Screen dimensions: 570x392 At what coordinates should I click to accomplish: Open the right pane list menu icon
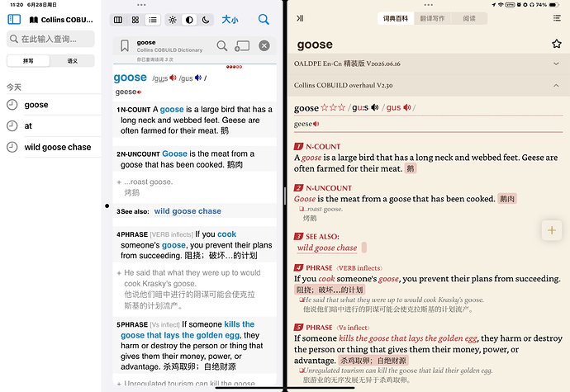pyautogui.click(x=557, y=18)
